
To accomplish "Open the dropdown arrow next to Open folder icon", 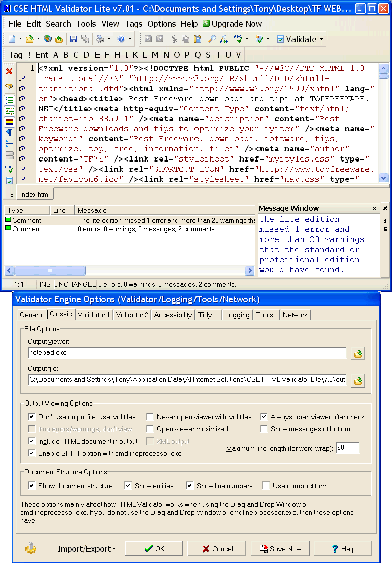I will pyautogui.click(x=38, y=39).
